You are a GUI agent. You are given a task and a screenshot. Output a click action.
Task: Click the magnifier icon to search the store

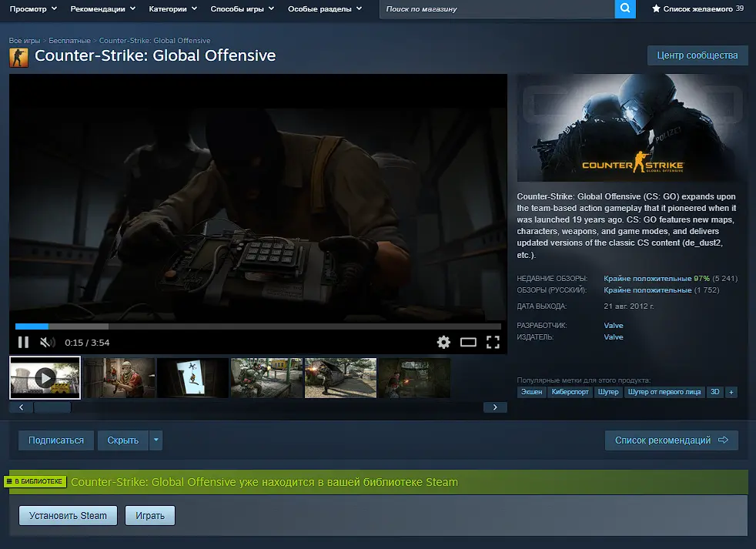tap(624, 9)
